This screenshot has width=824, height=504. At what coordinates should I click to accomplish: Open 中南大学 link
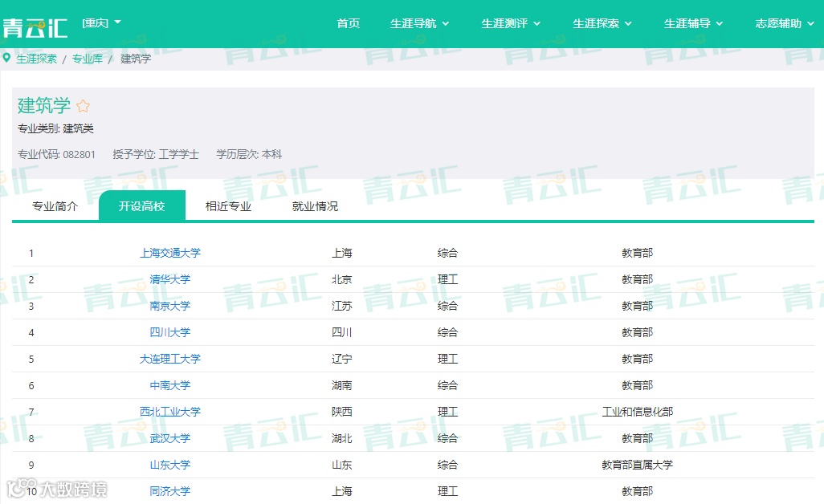click(x=170, y=385)
